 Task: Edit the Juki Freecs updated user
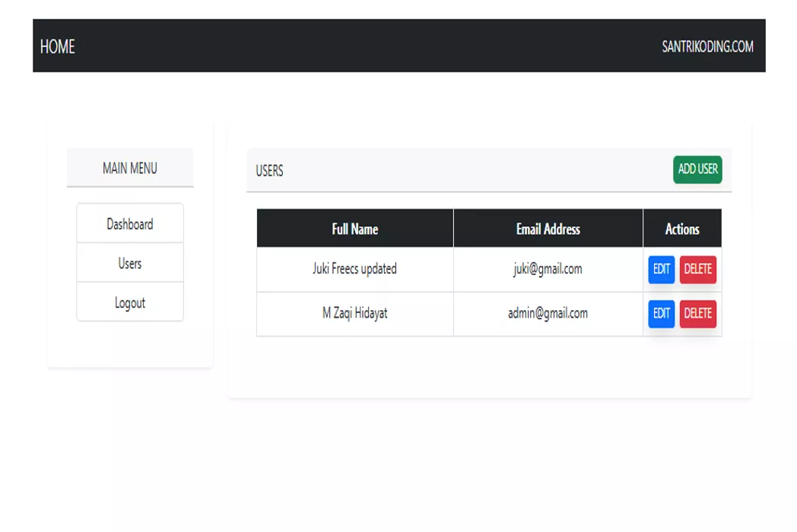[x=662, y=269]
